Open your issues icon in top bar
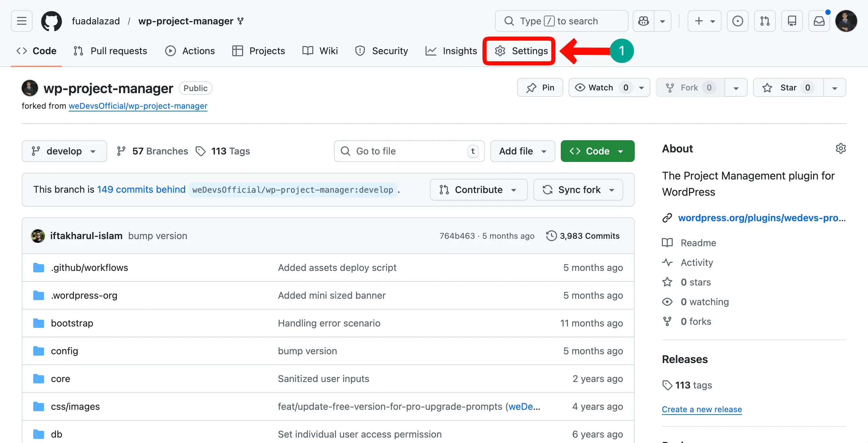The width and height of the screenshot is (868, 443). pyautogui.click(x=737, y=21)
